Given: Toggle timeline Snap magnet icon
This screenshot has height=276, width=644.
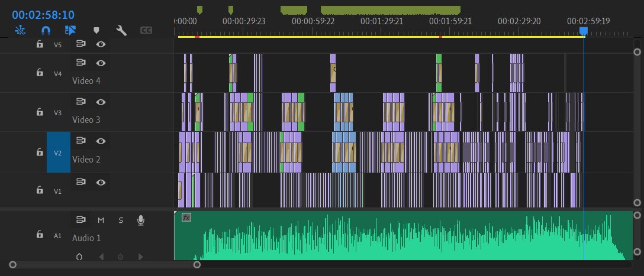Looking at the screenshot, I should point(46,30).
